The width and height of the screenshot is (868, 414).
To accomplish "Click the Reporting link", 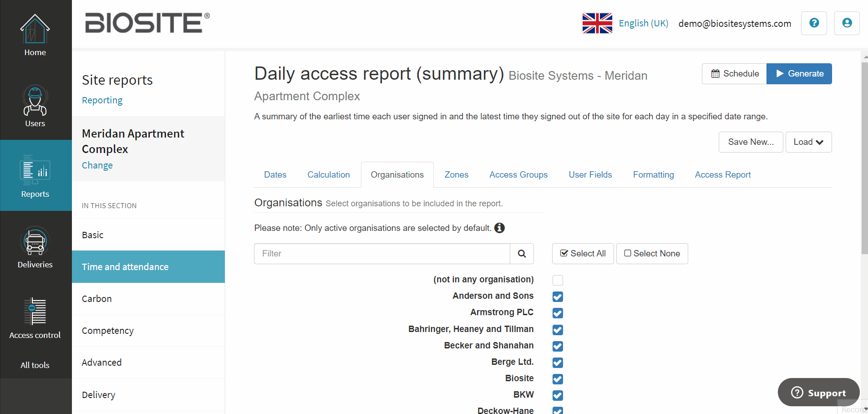I will click(x=102, y=100).
